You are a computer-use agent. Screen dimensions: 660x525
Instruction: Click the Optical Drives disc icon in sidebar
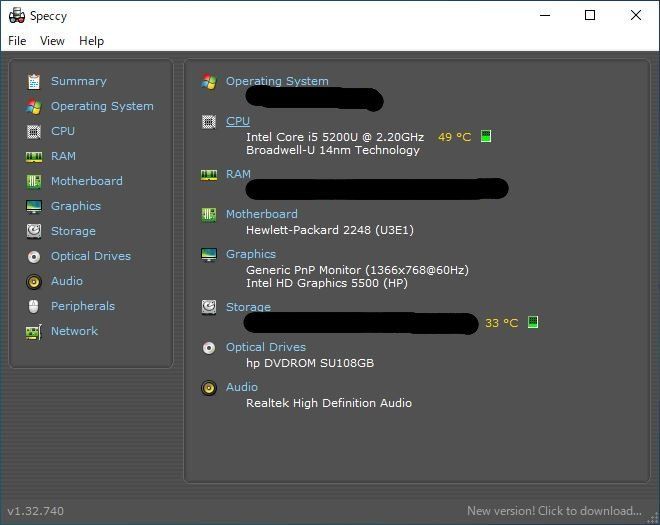(34, 256)
